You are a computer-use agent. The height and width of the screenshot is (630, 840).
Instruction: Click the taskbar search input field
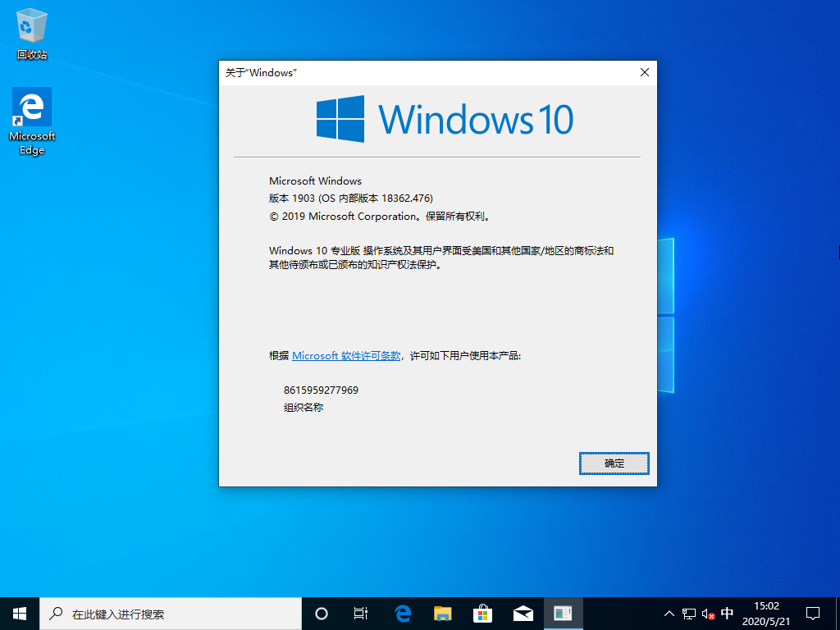(164, 613)
